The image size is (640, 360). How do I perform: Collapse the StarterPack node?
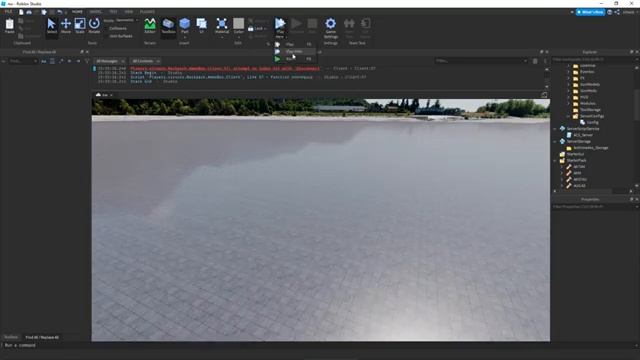555,160
